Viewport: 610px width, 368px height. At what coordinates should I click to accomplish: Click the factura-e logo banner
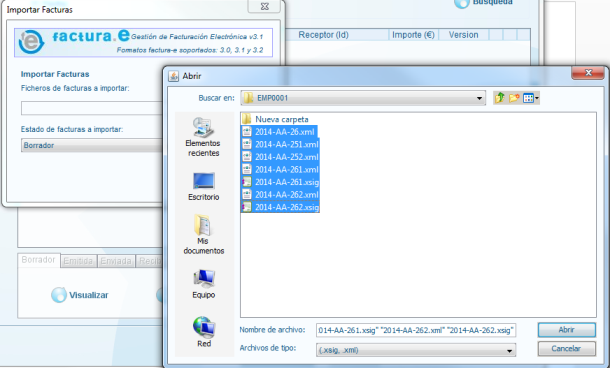[144, 42]
